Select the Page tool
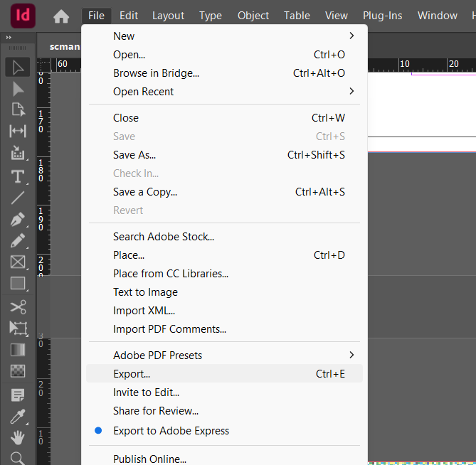This screenshot has height=465, width=476. 18,109
